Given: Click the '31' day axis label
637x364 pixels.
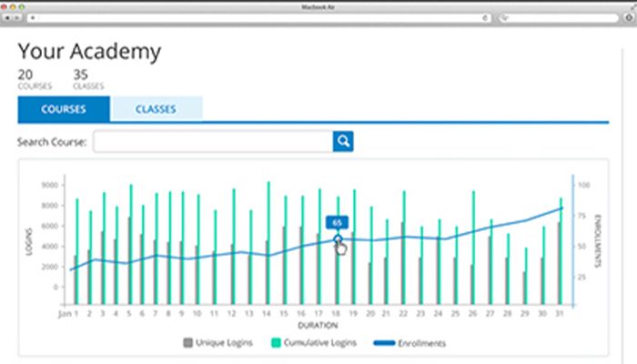Looking at the screenshot, I should tap(560, 314).
